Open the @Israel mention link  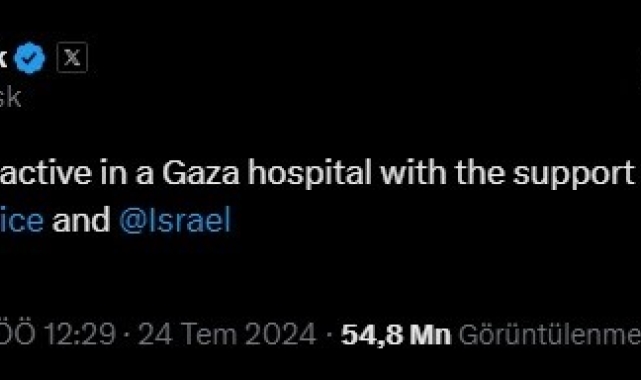point(175,220)
